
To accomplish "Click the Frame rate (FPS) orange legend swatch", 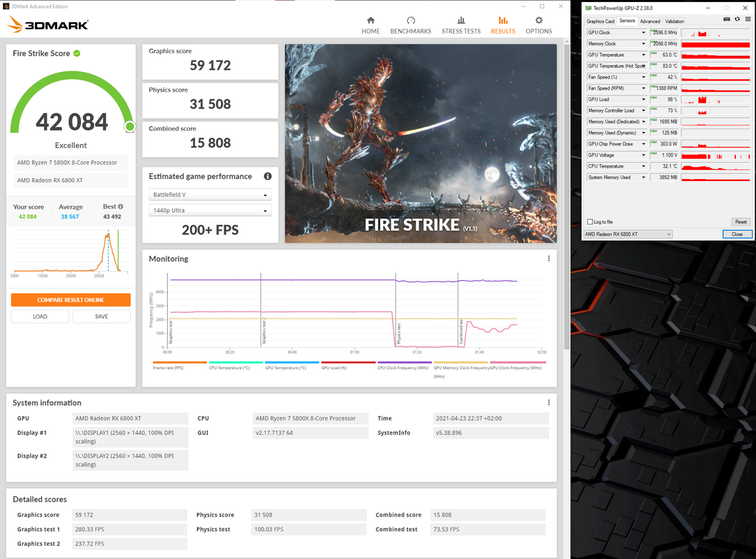I will pyautogui.click(x=180, y=362).
